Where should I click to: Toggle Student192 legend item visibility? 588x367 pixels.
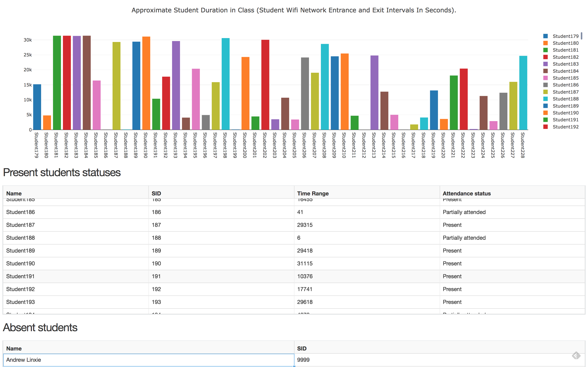[x=565, y=127]
